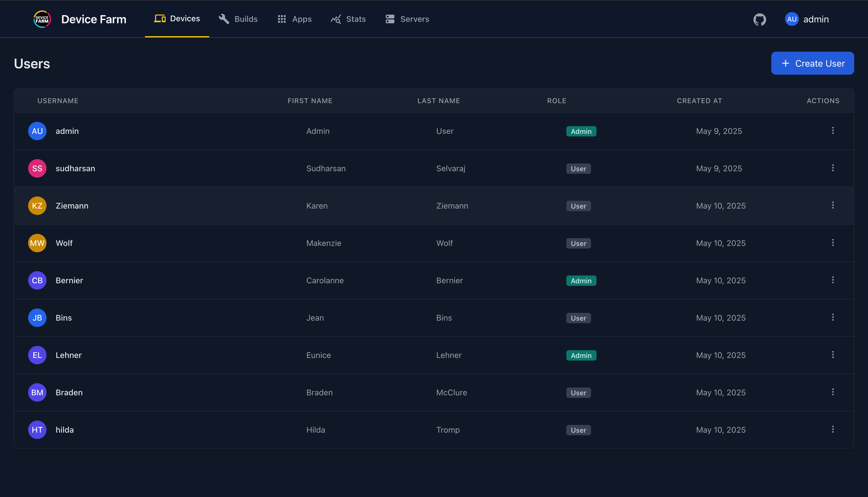The width and height of the screenshot is (868, 497).
Task: Expand the three-dot menu for Braden
Action: tap(832, 392)
